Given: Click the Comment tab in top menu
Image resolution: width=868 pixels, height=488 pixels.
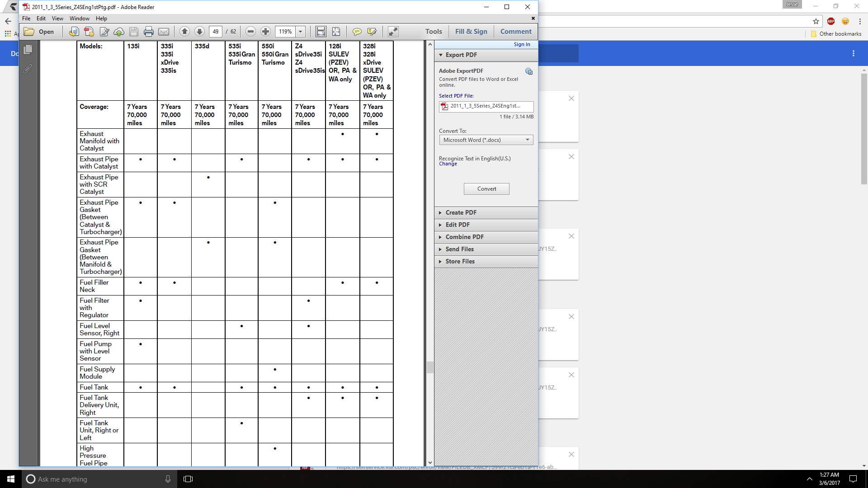Looking at the screenshot, I should pyautogui.click(x=515, y=32).
